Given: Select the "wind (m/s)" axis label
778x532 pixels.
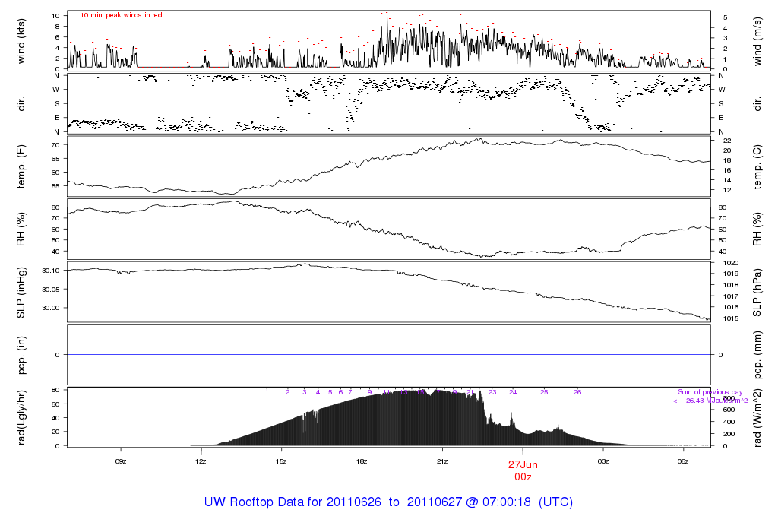Looking at the screenshot, I should click(757, 41).
